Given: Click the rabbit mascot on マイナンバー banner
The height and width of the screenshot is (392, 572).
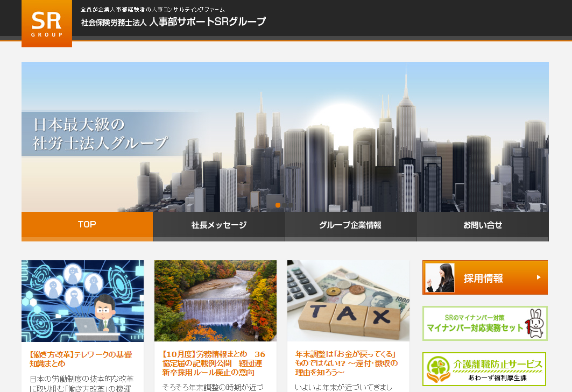Looking at the screenshot, I should (x=535, y=323).
